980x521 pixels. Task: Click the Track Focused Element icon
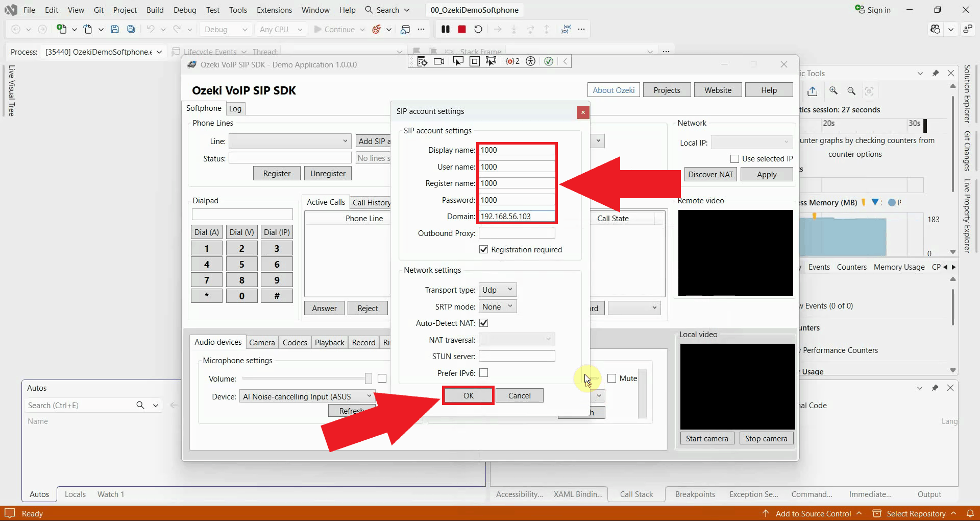click(x=491, y=61)
